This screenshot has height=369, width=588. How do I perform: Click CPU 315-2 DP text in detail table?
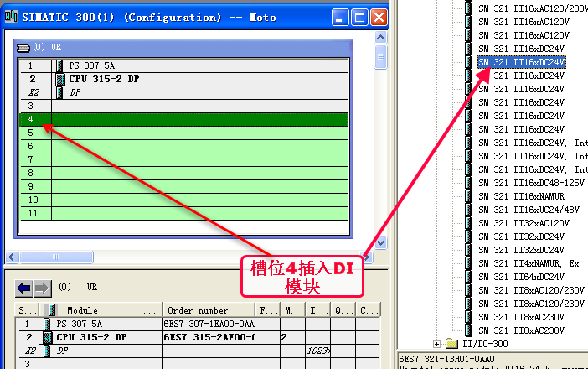click(91, 337)
